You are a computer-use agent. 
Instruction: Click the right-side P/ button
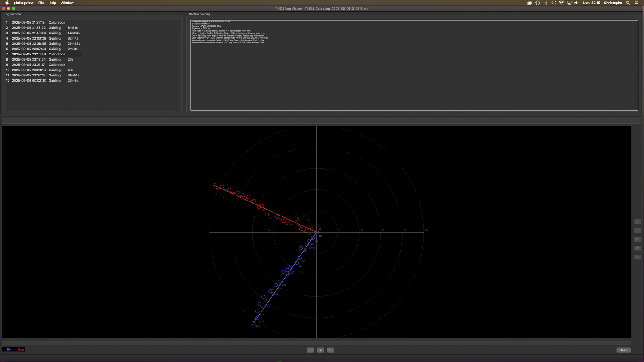pos(637,248)
